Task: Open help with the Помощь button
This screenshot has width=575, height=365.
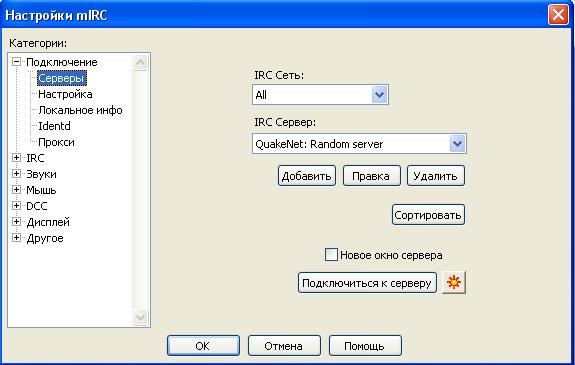Action: point(365,346)
